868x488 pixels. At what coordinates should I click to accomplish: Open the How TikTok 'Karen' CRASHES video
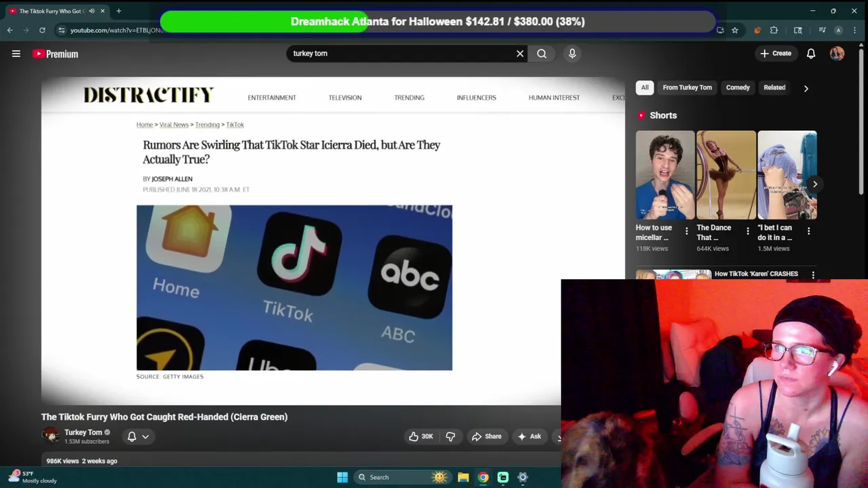[x=756, y=274]
